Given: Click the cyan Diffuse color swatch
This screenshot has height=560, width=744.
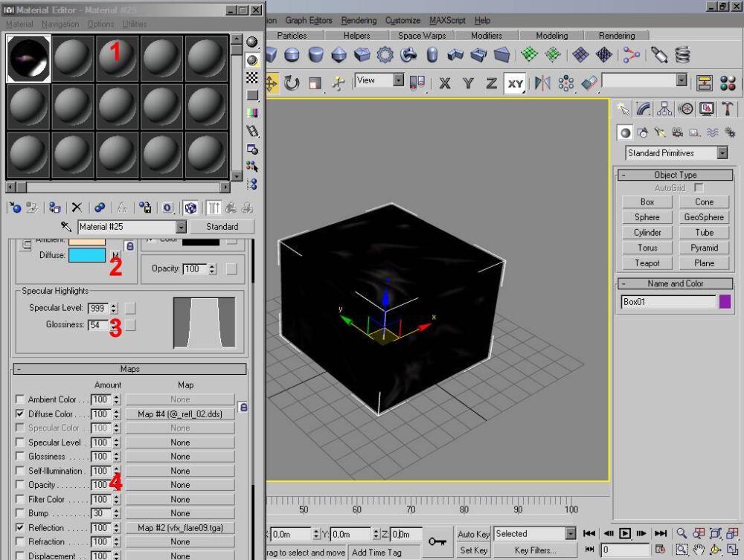Looking at the screenshot, I should click(87, 255).
